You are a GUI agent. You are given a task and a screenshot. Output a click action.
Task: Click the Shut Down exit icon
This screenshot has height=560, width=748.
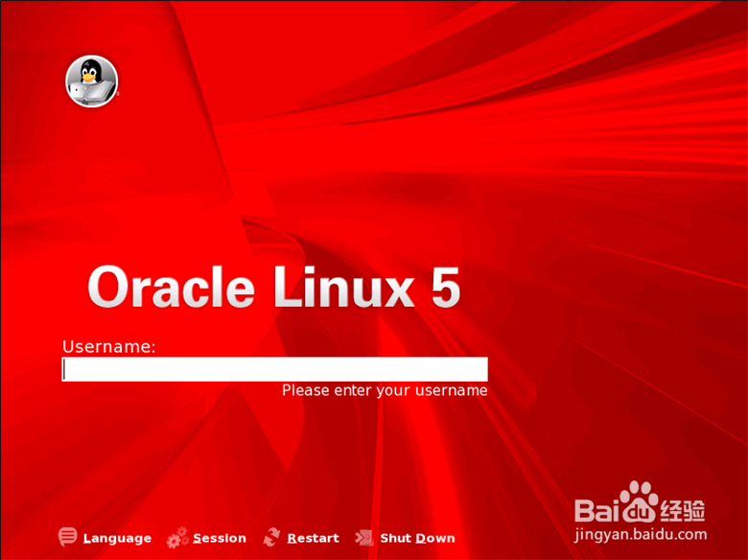click(364, 538)
